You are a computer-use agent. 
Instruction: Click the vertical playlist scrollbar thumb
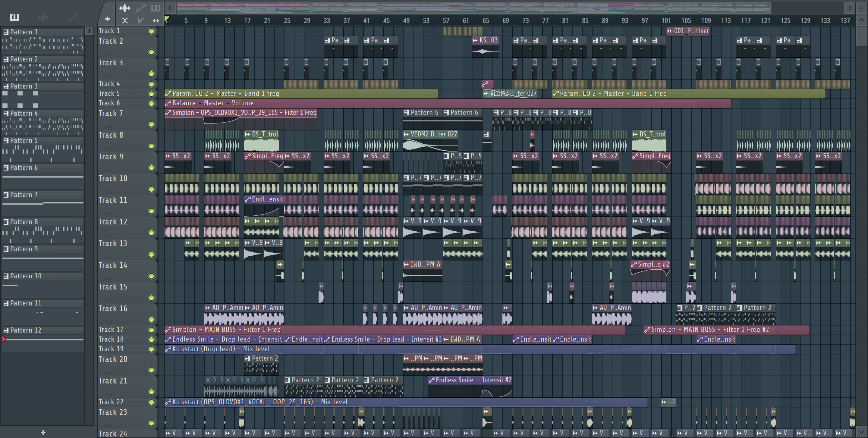[862, 36]
